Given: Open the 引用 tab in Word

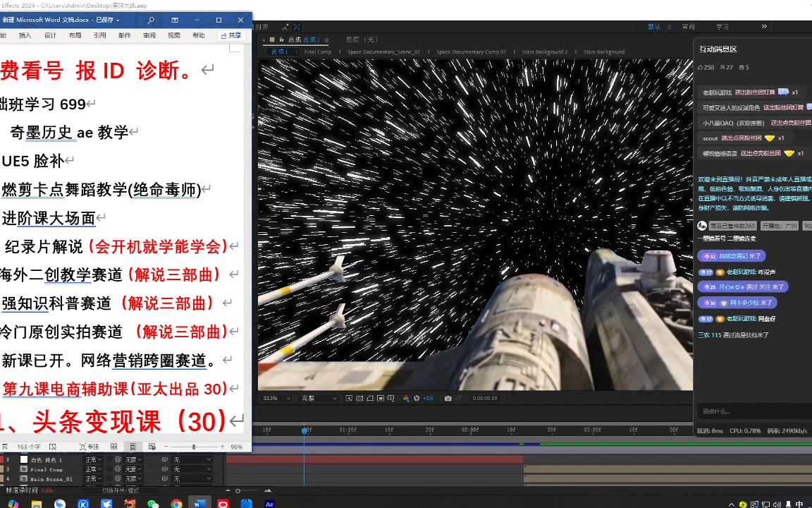Looking at the screenshot, I should click(100, 35).
